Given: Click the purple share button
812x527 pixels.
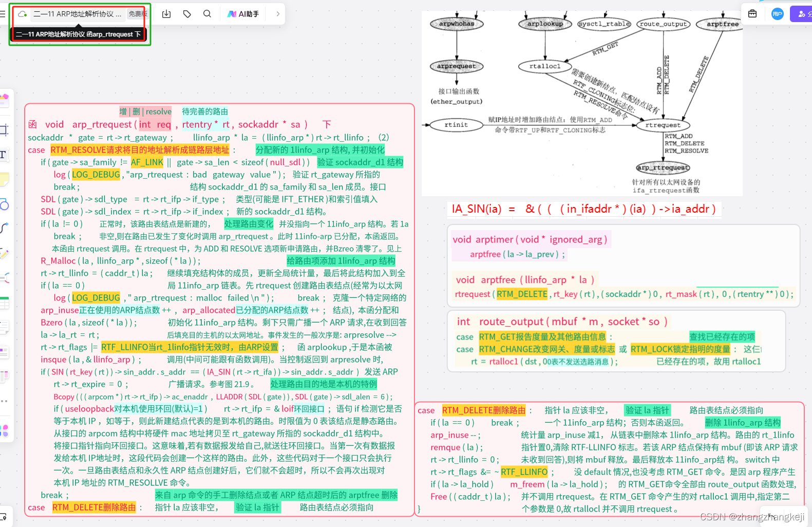Looking at the screenshot, I should (802, 14).
